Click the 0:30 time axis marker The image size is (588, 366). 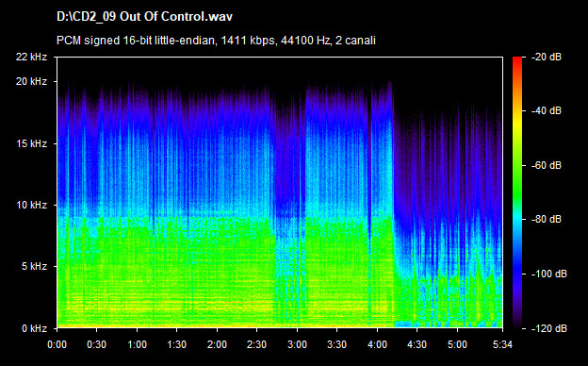click(96, 344)
